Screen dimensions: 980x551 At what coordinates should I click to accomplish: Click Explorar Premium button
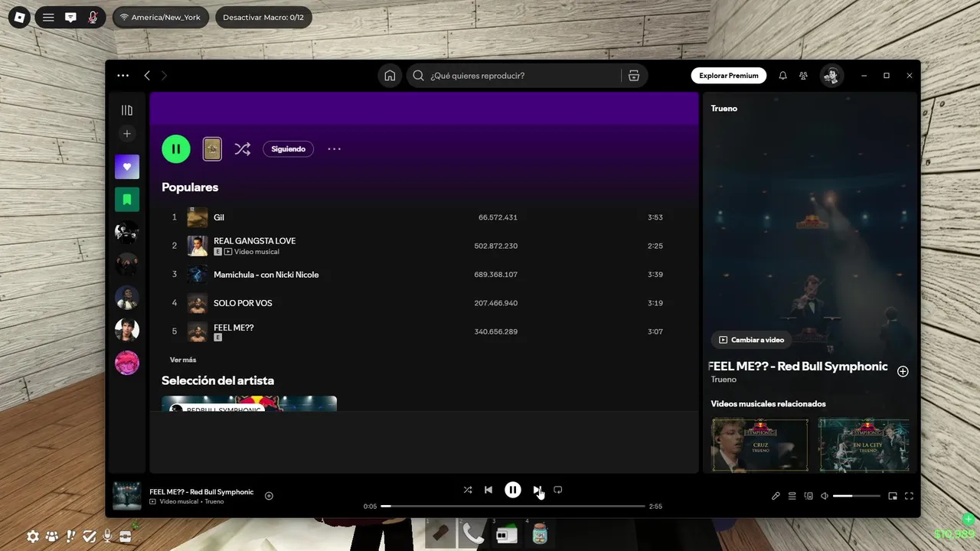tap(728, 76)
